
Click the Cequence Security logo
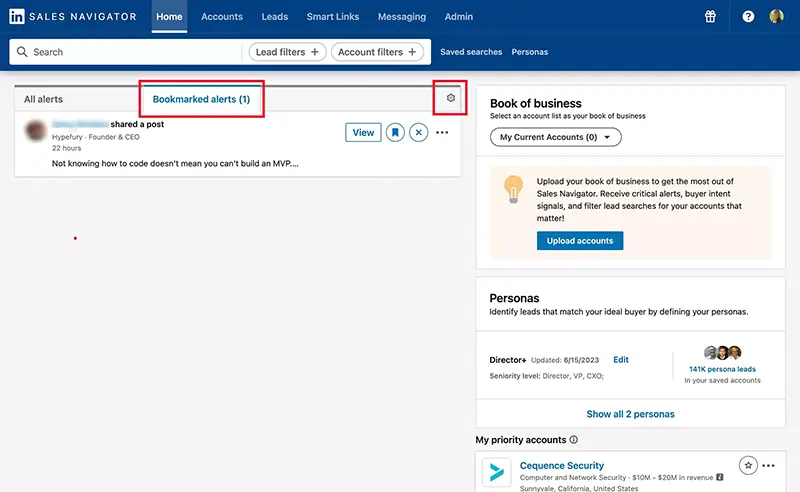496,472
